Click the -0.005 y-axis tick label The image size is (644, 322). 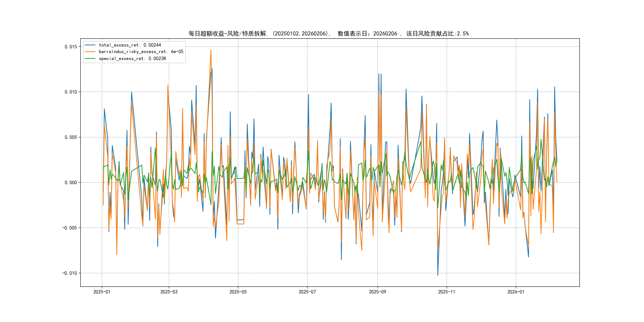(x=70, y=228)
